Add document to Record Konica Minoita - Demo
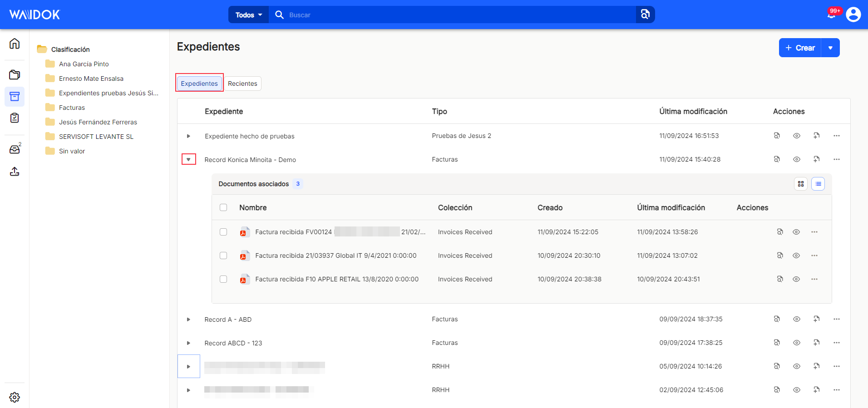The image size is (868, 408). pyautogui.click(x=817, y=159)
